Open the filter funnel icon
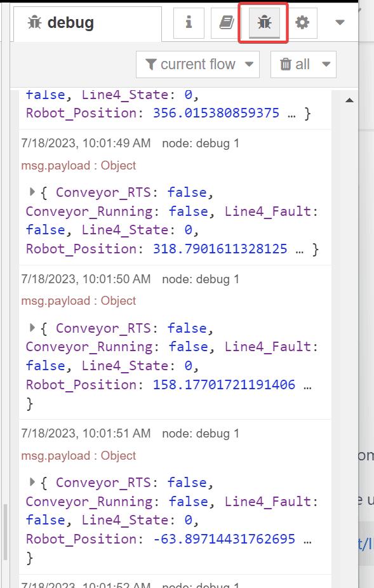 point(151,64)
